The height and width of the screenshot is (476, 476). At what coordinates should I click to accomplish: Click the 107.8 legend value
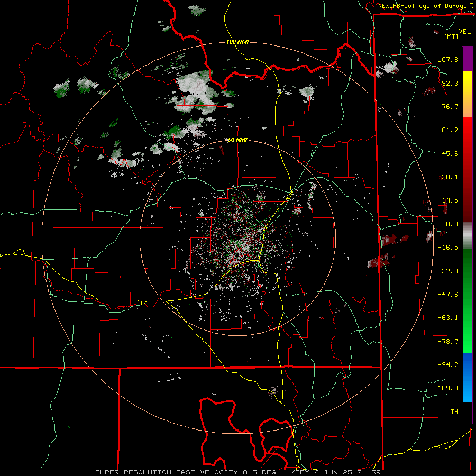tap(448, 59)
